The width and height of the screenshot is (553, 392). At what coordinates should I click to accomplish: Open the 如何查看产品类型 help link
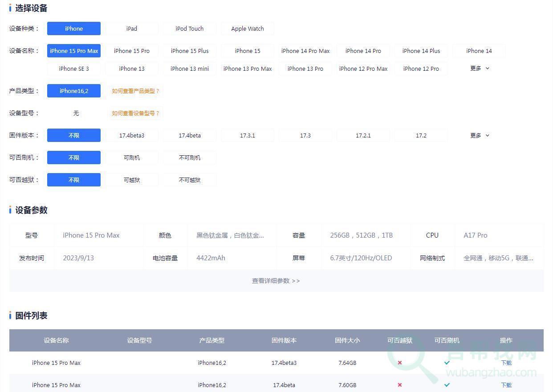[135, 91]
